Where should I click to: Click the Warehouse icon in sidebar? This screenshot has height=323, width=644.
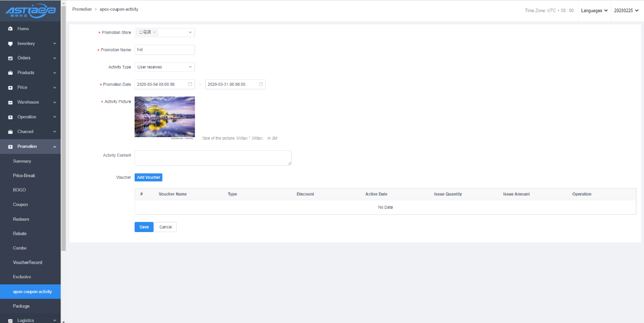coord(10,103)
